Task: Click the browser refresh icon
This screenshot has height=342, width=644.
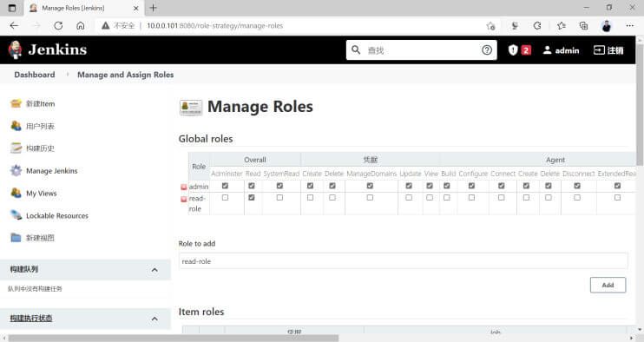Action: click(58, 25)
